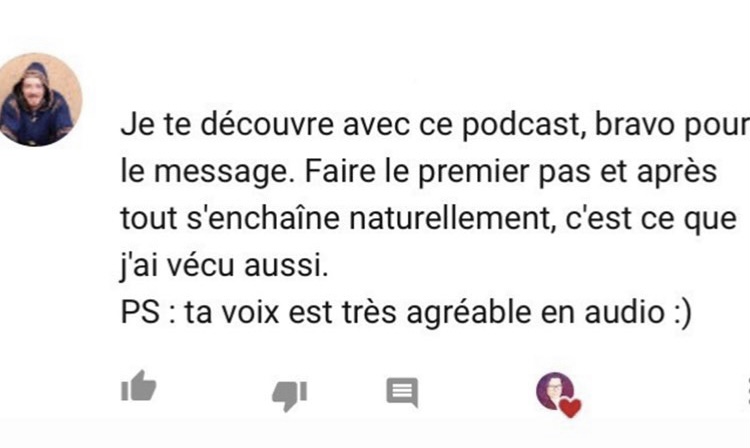Open the three-dot more options menu
750x448 pixels.
pos(748,392)
